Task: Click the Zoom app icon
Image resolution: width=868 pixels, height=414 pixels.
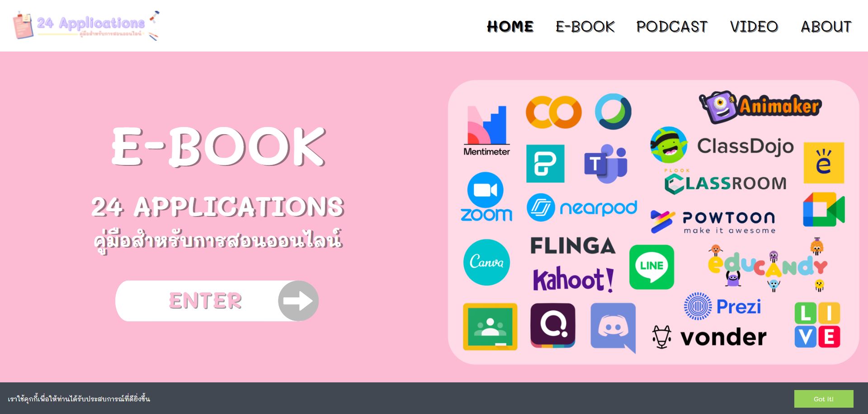Action: pos(486,197)
